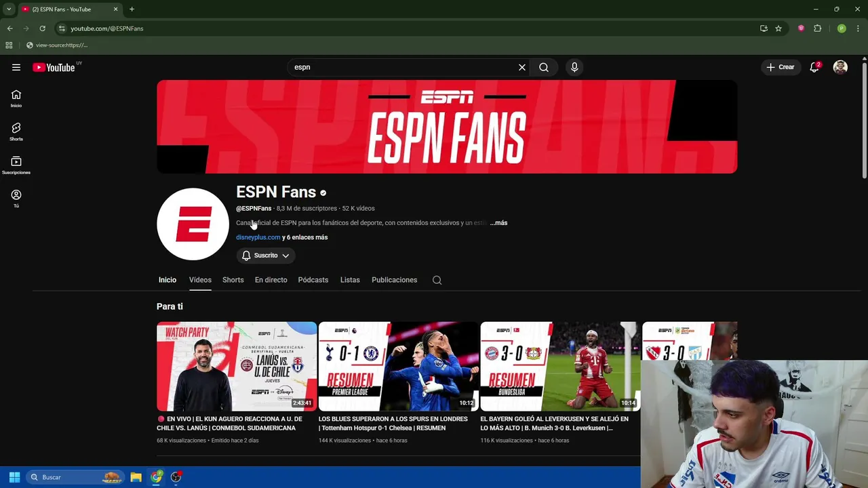The width and height of the screenshot is (868, 488).
Task: Open a new browser tab
Action: click(132, 9)
